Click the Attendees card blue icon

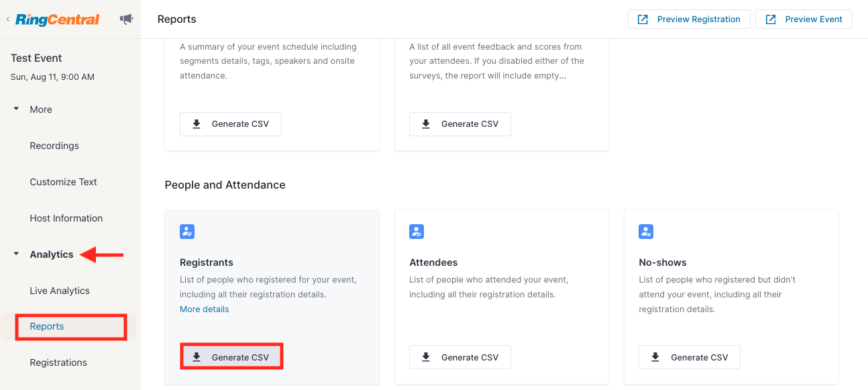[417, 232]
